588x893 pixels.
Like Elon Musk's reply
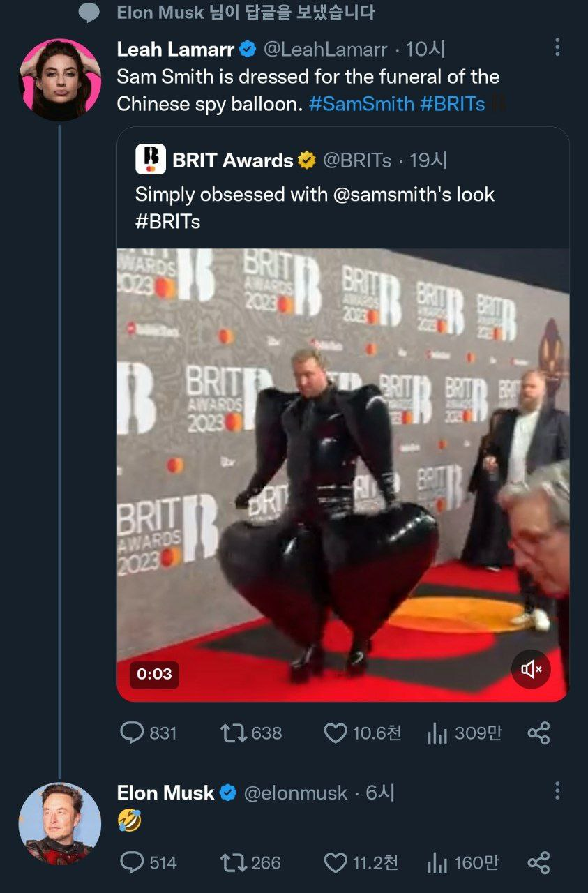click(x=336, y=863)
